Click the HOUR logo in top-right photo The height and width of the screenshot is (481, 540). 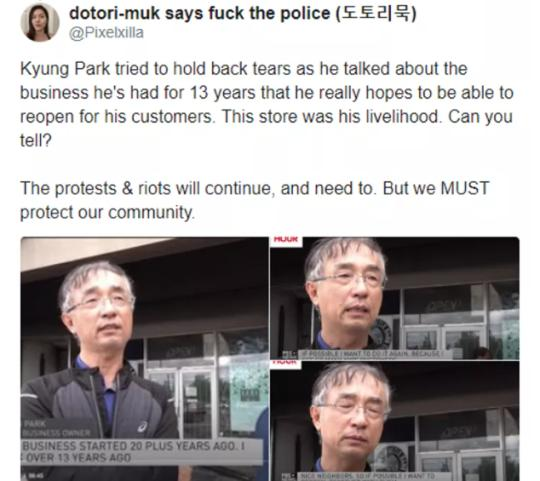tap(286, 240)
